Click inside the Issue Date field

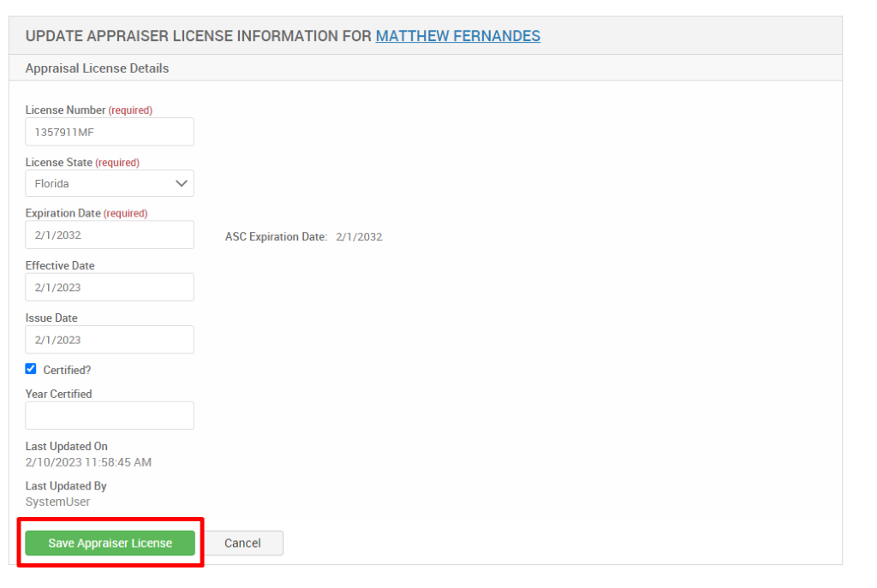pyautogui.click(x=109, y=339)
